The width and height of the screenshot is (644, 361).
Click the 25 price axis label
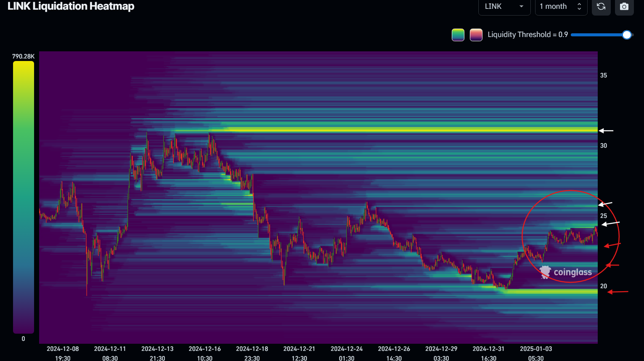[x=604, y=216]
